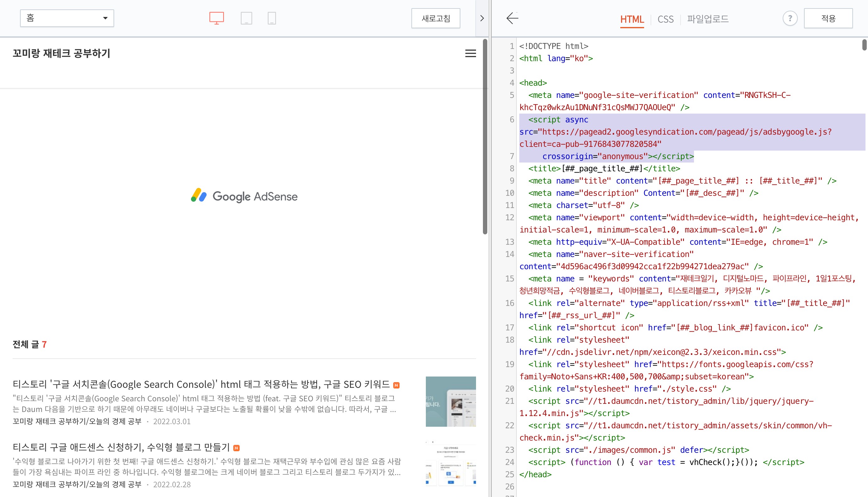Switch to HTML tab
Screen dimensions: 868x497
coord(632,19)
